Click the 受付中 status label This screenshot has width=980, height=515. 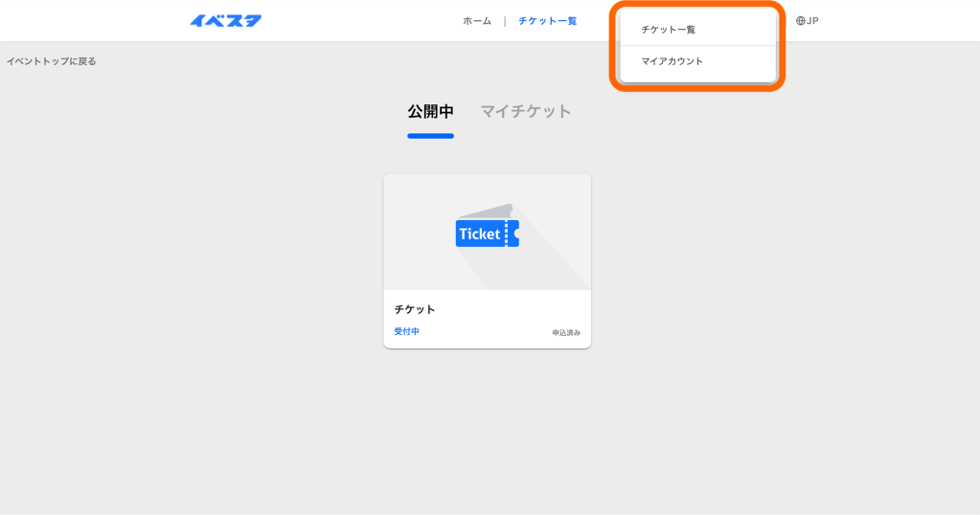[406, 331]
